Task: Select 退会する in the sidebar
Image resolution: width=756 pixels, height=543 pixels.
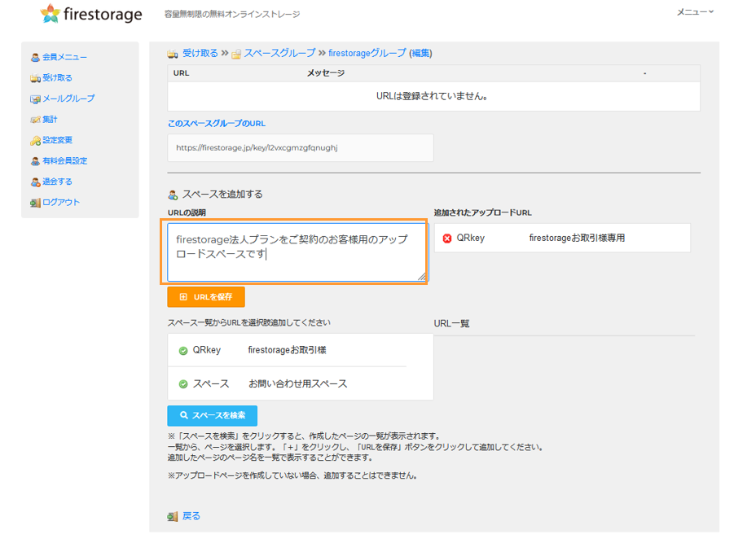Action: [x=57, y=182]
